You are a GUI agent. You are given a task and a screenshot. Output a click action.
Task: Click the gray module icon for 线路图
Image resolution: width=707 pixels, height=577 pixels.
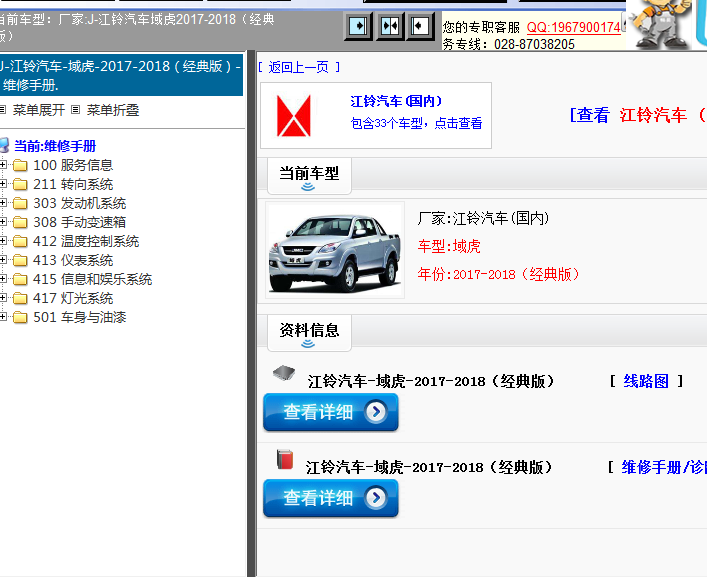tap(284, 373)
